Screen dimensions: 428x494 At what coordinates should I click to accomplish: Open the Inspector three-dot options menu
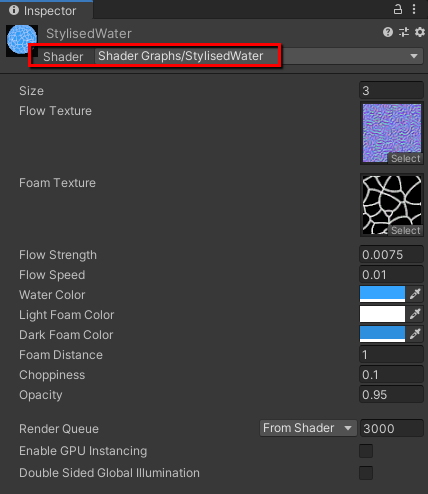click(414, 9)
